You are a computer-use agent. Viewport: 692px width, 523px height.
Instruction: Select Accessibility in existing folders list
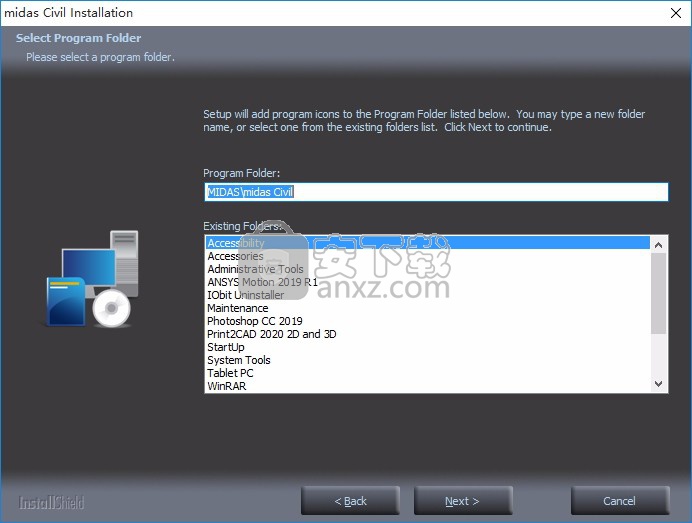tap(236, 243)
